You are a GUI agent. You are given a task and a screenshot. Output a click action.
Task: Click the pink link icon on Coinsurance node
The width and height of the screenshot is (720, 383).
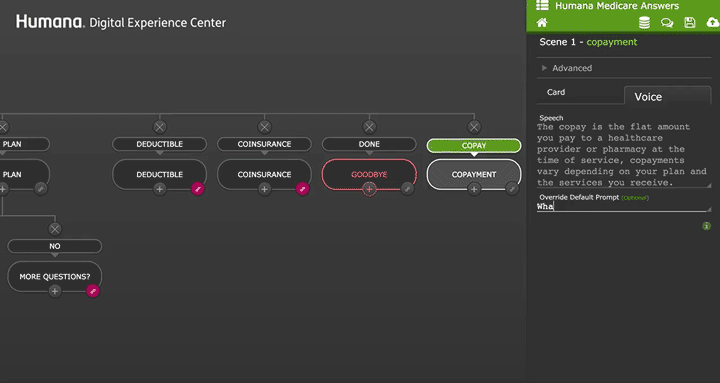pyautogui.click(x=303, y=189)
